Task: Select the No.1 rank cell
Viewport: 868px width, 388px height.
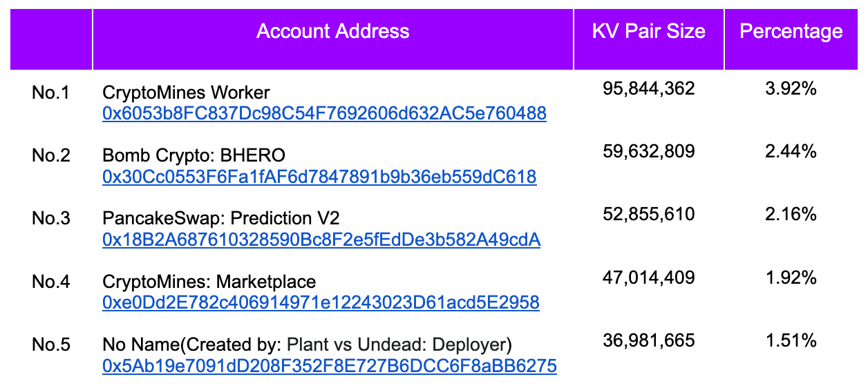Action: (51, 93)
